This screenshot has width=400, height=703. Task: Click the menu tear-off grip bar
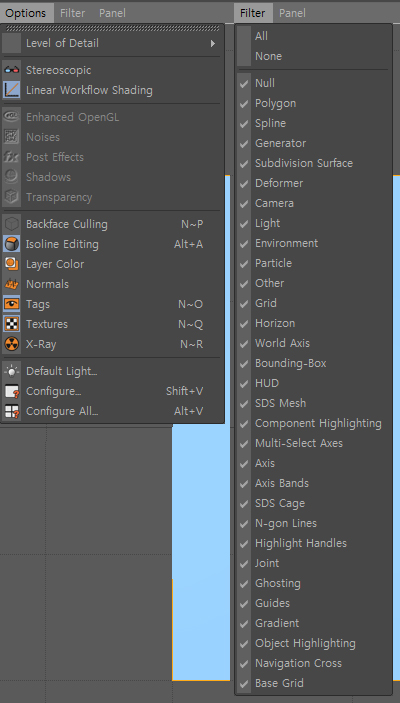point(112,28)
